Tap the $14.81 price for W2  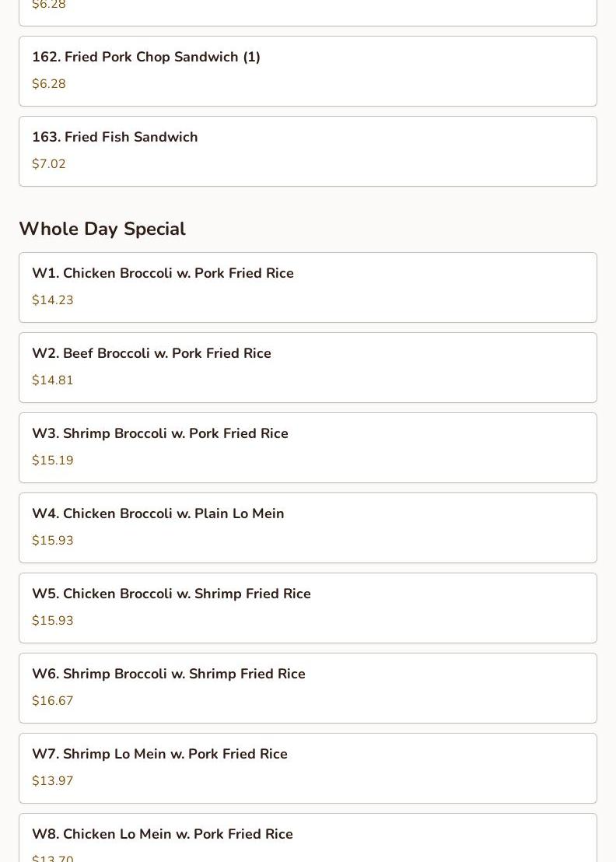click(53, 380)
